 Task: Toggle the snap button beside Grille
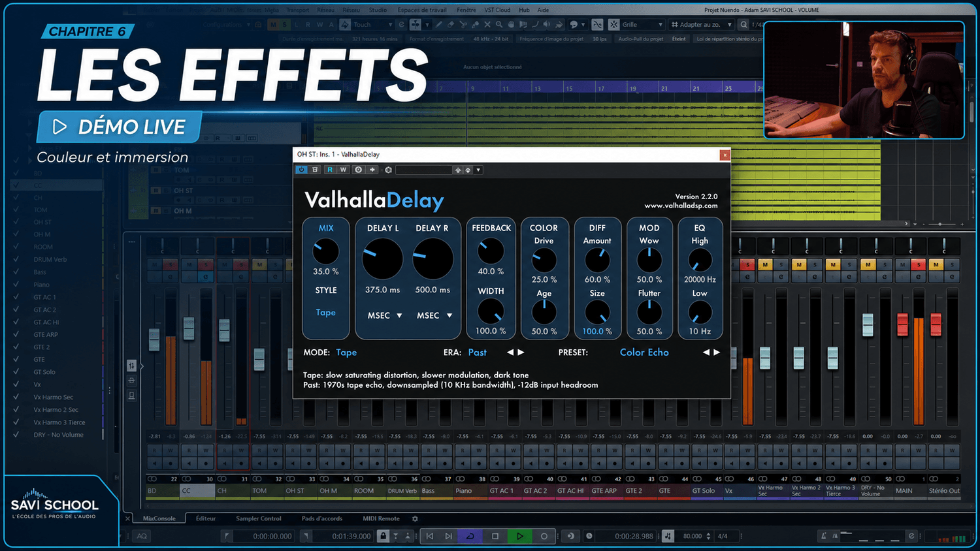click(x=613, y=25)
